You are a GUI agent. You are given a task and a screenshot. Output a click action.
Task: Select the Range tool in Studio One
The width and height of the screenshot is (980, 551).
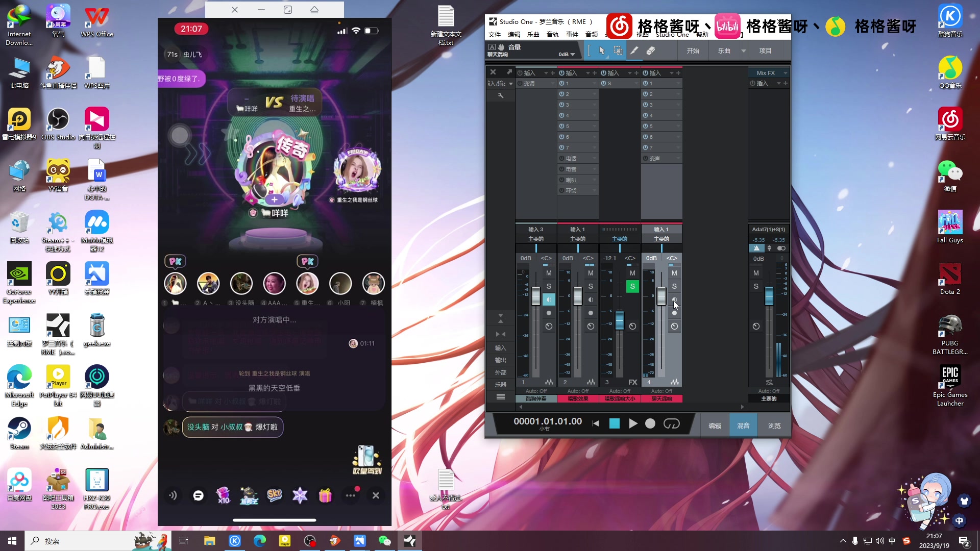tap(618, 51)
